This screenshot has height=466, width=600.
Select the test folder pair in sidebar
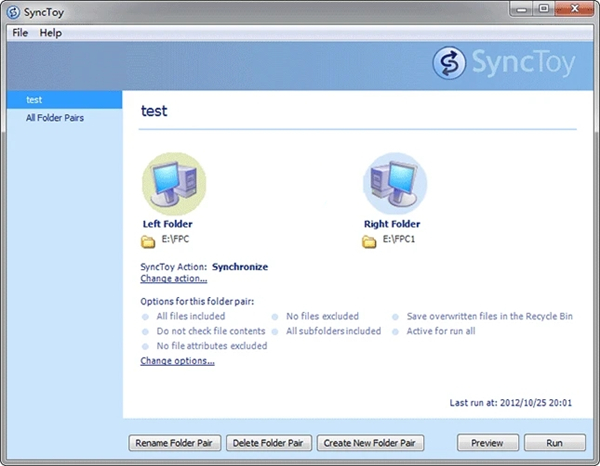click(35, 100)
